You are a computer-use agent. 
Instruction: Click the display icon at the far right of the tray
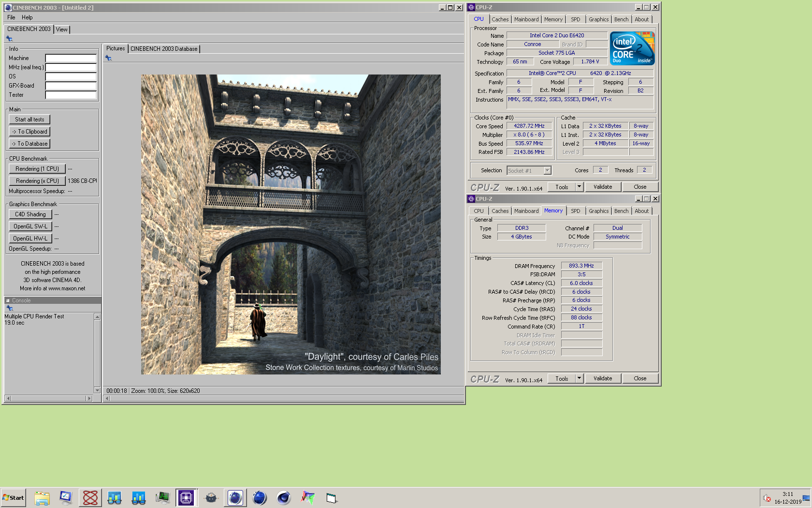pyautogui.click(x=806, y=498)
